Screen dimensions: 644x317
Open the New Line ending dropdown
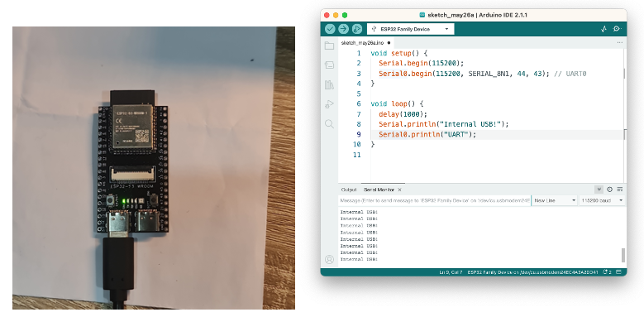(x=555, y=200)
